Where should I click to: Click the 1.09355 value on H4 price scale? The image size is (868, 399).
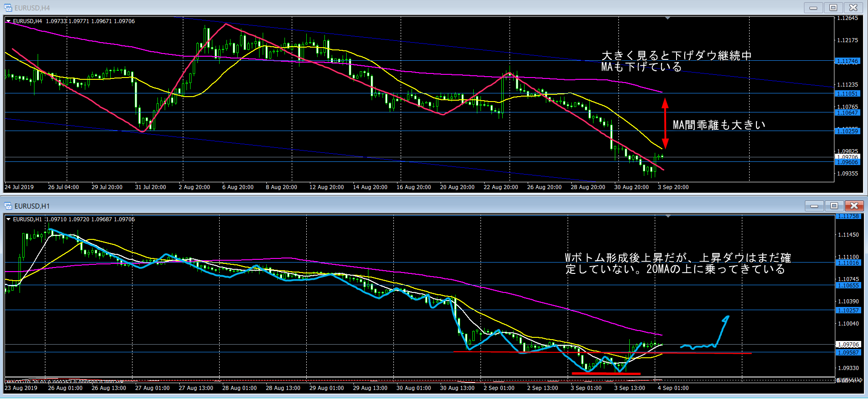847,173
